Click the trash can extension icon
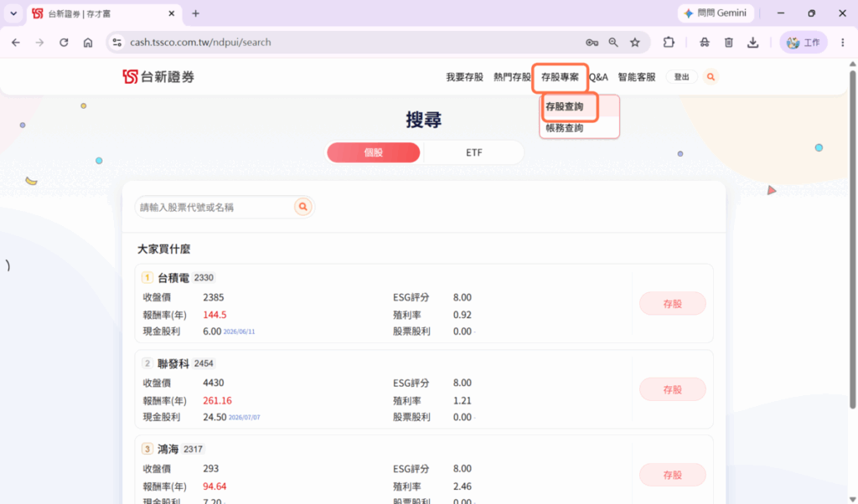Viewport: 858px width, 504px height. click(x=729, y=42)
